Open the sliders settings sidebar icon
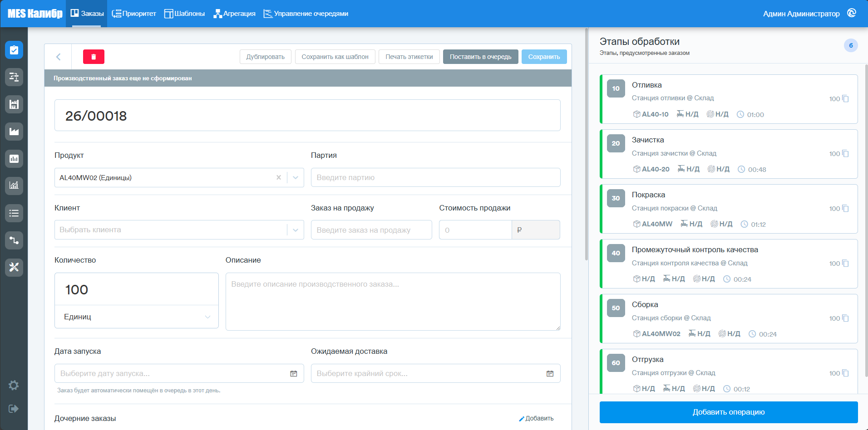Viewport: 868px width, 430px height. point(14,77)
